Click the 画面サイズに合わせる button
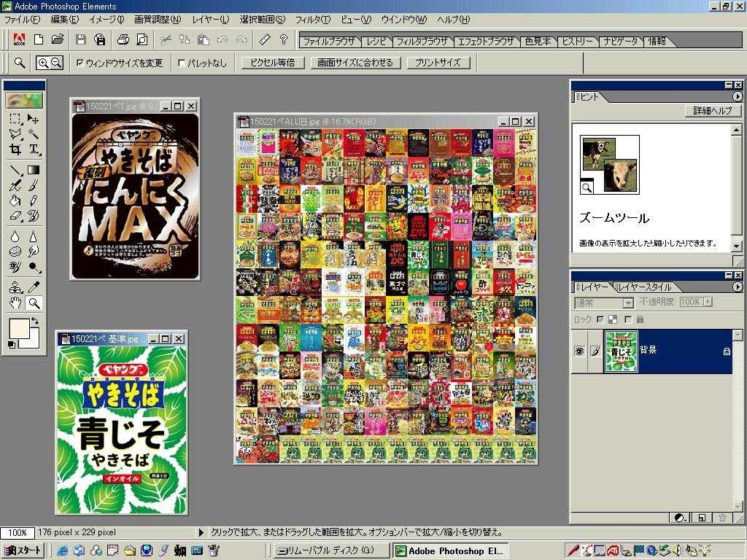 [355, 63]
